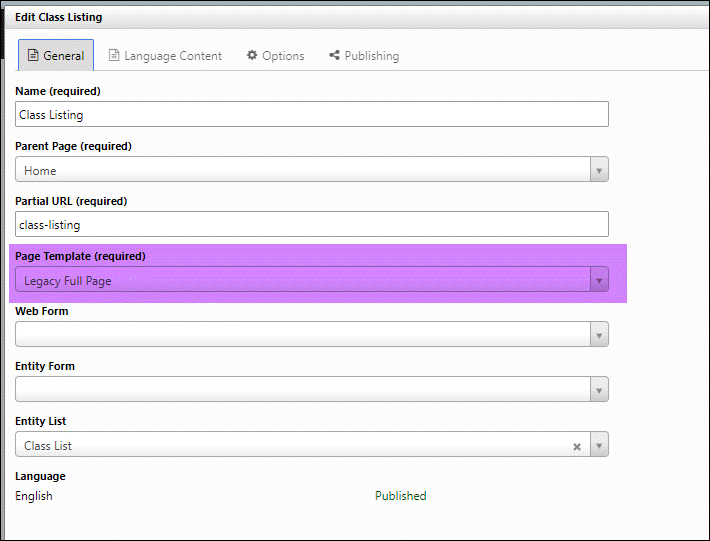The height and width of the screenshot is (541, 710).
Task: Expand the Parent Page dropdown arrow
Action: point(598,170)
